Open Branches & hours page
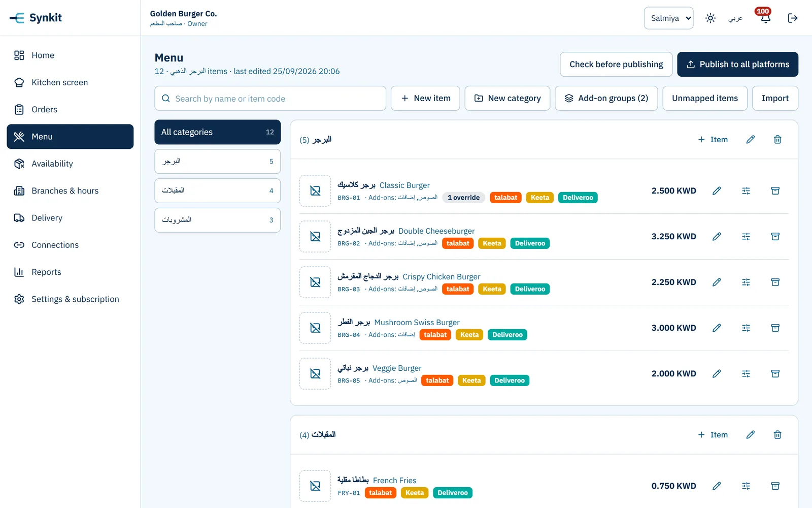The height and width of the screenshot is (508, 812). coord(70,190)
